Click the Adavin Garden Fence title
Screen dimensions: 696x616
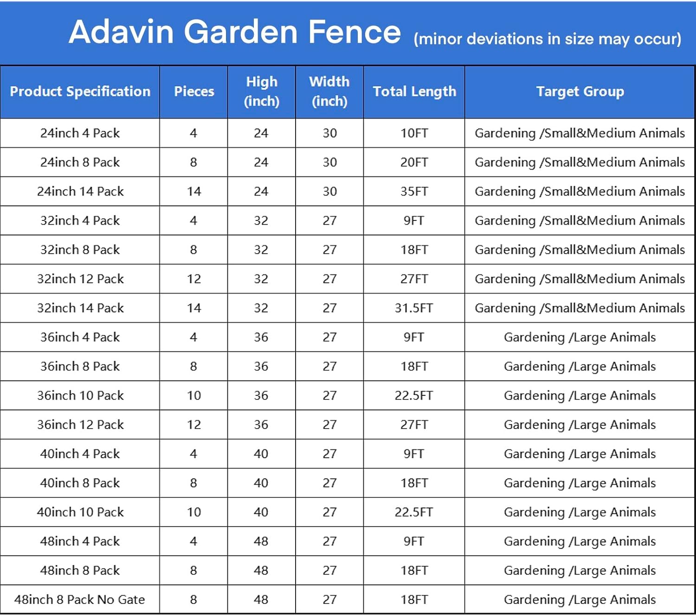tap(234, 32)
